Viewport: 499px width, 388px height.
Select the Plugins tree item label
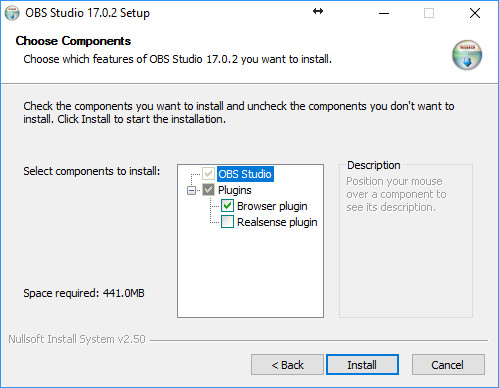pyautogui.click(x=235, y=190)
